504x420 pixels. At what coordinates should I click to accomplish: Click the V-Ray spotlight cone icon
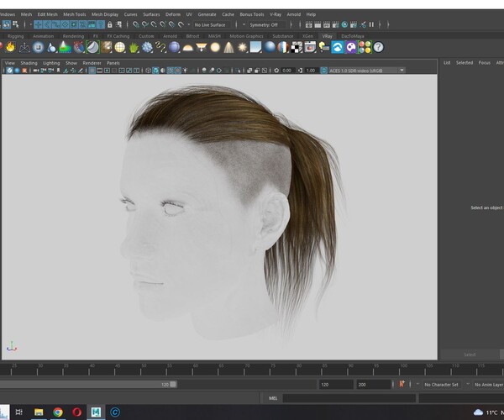[228, 47]
